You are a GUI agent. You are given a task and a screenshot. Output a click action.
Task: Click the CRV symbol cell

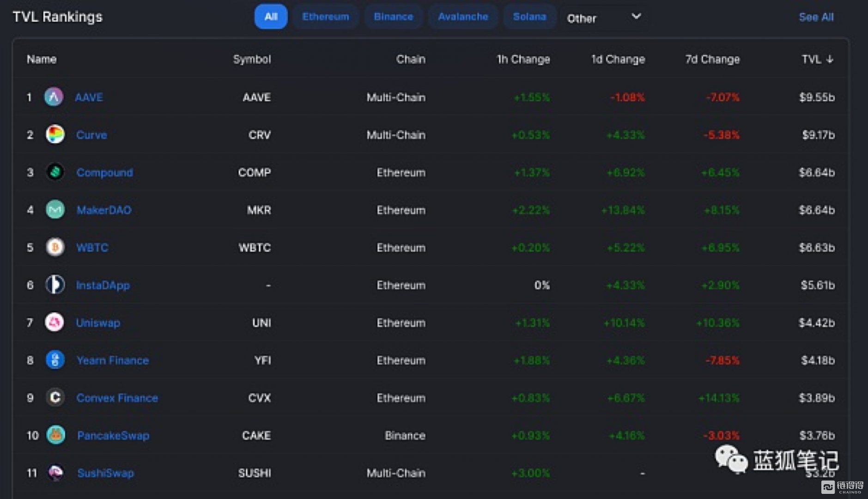click(x=260, y=135)
